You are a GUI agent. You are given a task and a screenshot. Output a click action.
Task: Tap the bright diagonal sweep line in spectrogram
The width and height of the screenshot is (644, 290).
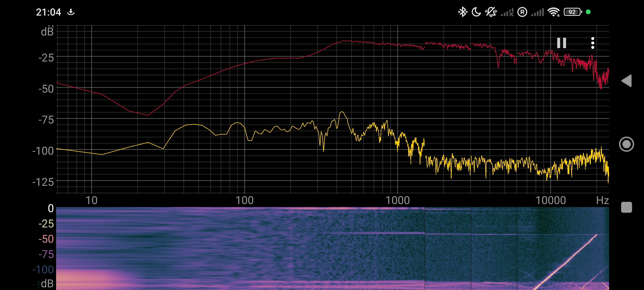click(x=566, y=263)
